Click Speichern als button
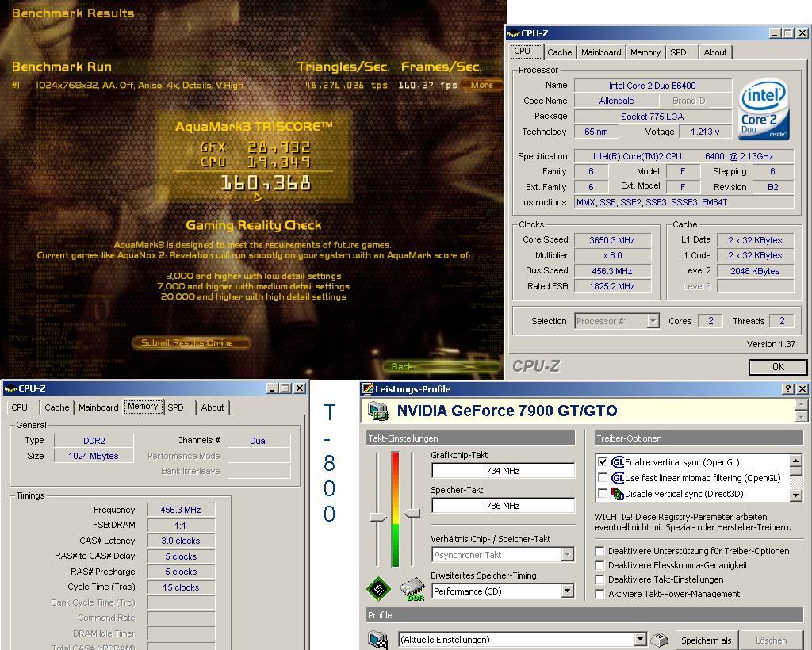 706,640
